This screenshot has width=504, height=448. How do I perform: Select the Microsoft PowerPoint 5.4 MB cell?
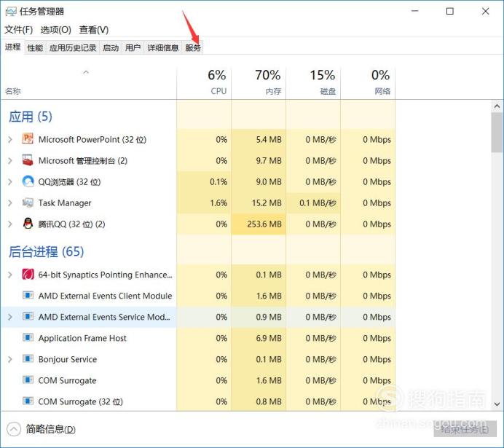259,139
